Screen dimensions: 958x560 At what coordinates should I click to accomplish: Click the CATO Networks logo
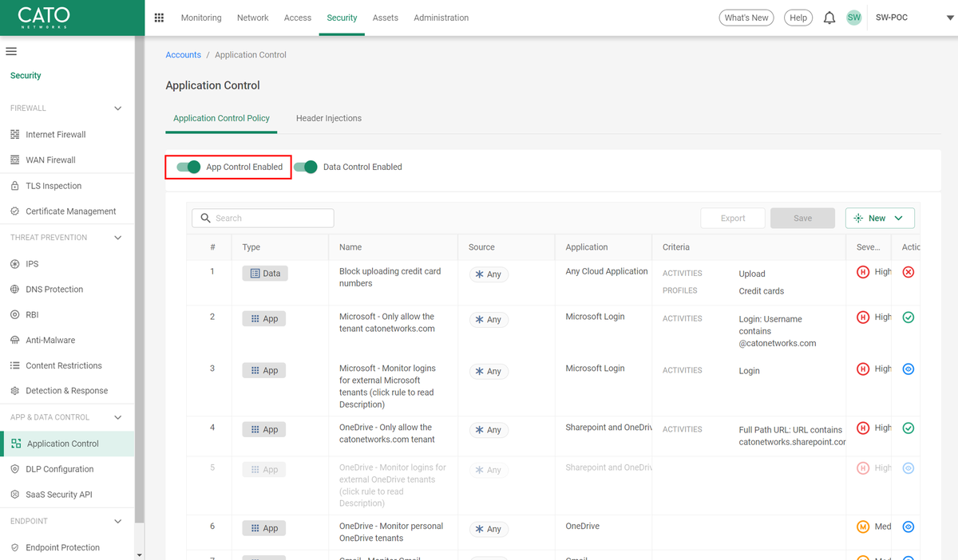44,18
